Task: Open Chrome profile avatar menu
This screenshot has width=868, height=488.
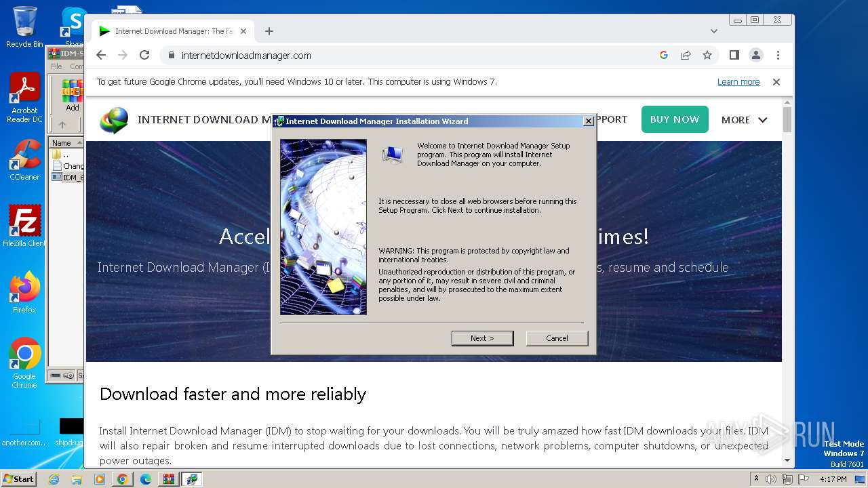Action: (756, 56)
